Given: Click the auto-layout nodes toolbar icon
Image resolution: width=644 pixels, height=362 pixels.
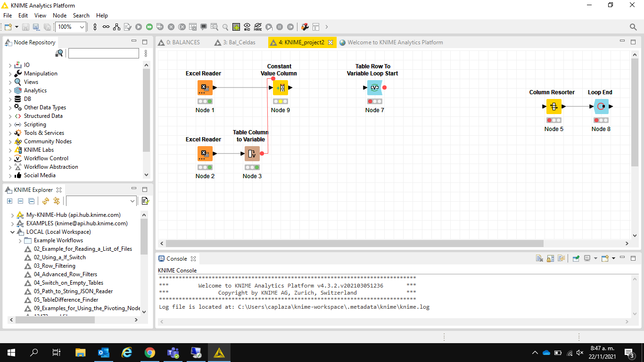Looking at the screenshot, I should coord(116,27).
